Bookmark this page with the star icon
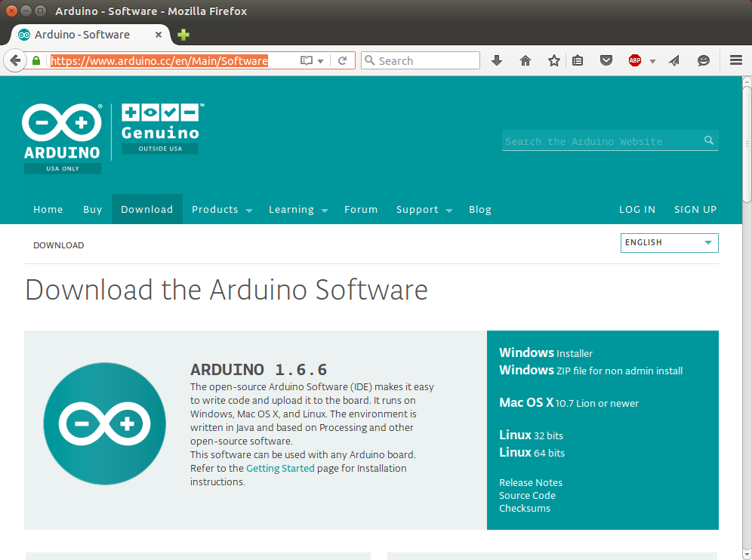Viewport: 752px width, 560px height. 554,60
